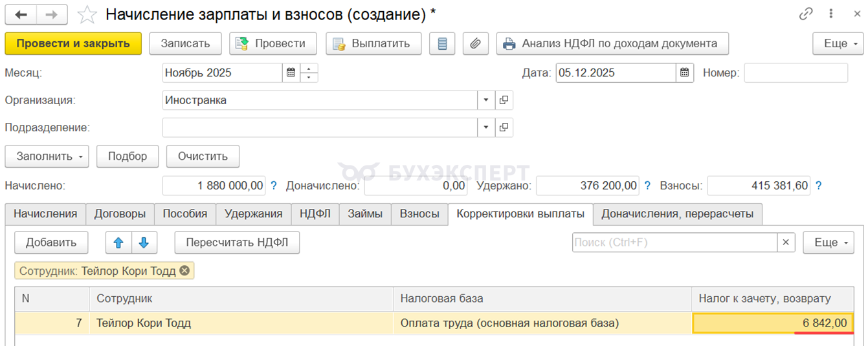
Task: Focus the empty Номер field
Action: (796, 72)
